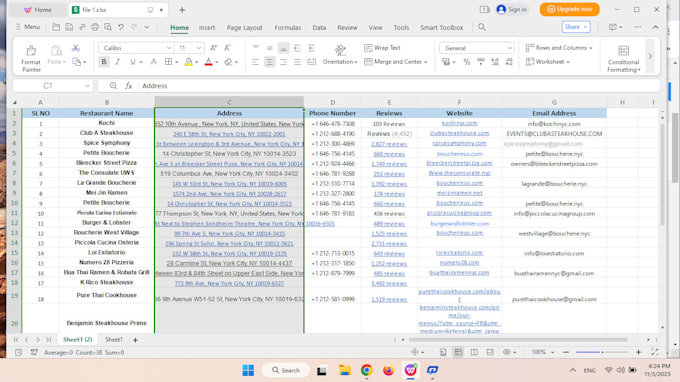Click the Decrease decimal places icon
Image resolution: width=680 pixels, height=382 pixels.
[509, 62]
